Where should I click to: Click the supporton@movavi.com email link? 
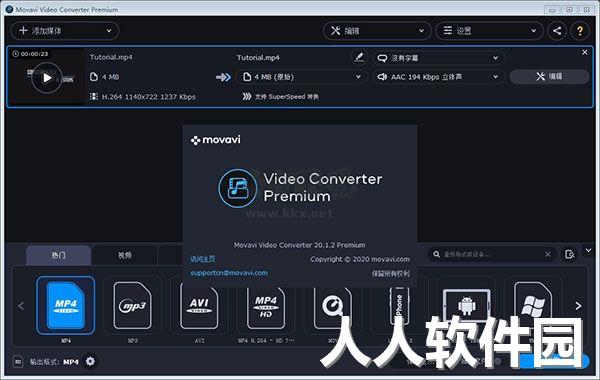coord(229,273)
